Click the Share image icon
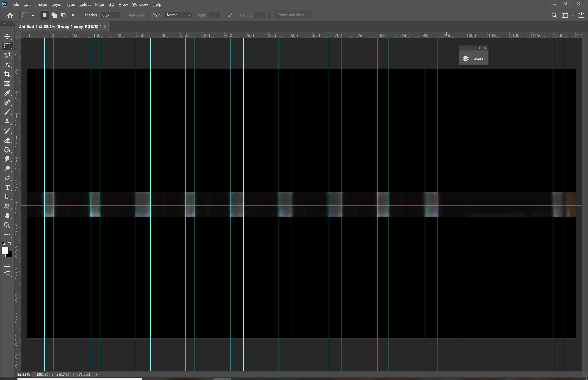 581,15
